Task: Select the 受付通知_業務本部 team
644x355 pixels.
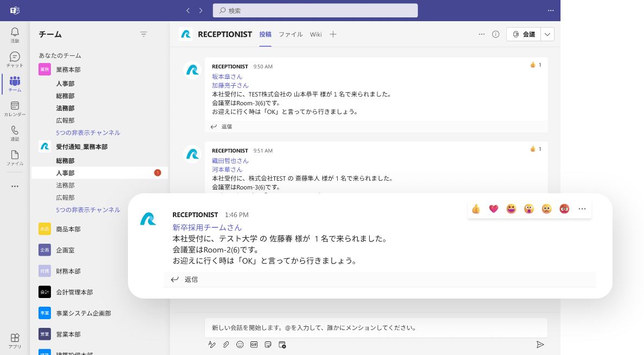Action: 82,147
